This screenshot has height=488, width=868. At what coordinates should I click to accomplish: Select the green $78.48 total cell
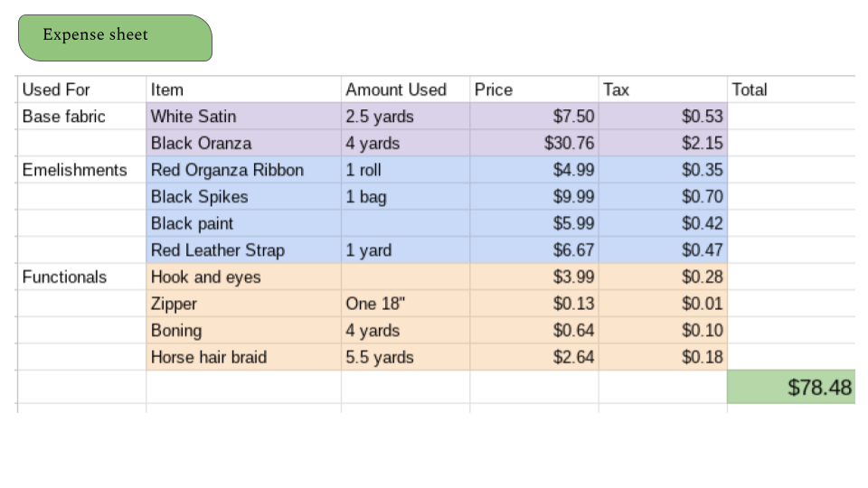[792, 387]
